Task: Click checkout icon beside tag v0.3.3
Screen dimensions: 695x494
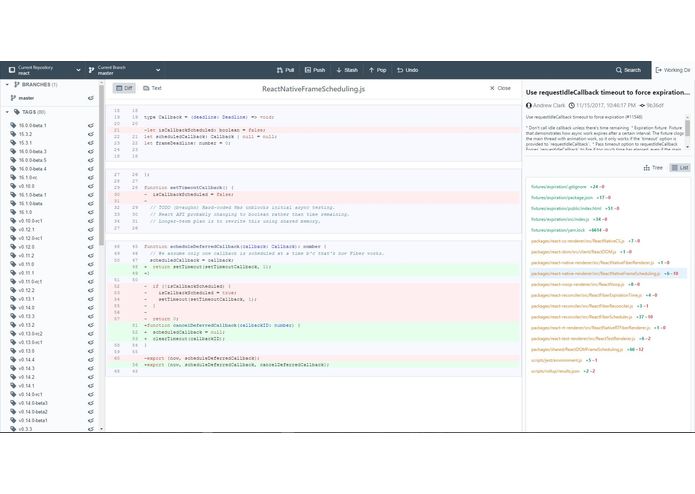Action: (x=91, y=429)
